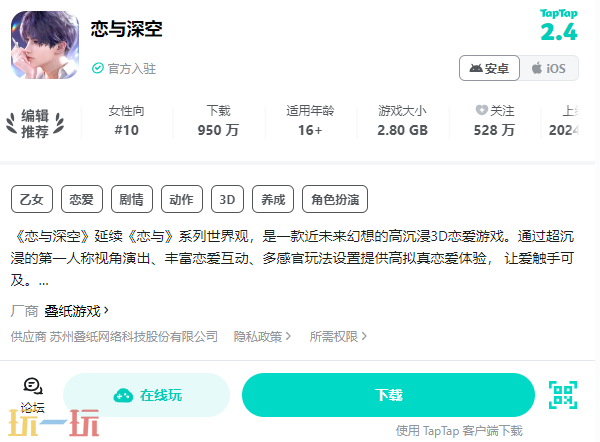
Task: Click the 528 万 followers count
Action: click(494, 130)
